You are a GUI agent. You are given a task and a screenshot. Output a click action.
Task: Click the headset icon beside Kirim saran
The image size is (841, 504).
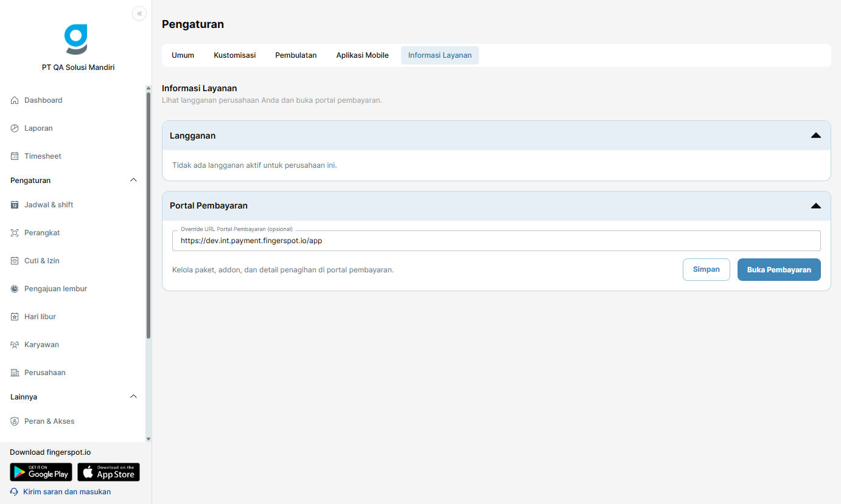[15, 492]
